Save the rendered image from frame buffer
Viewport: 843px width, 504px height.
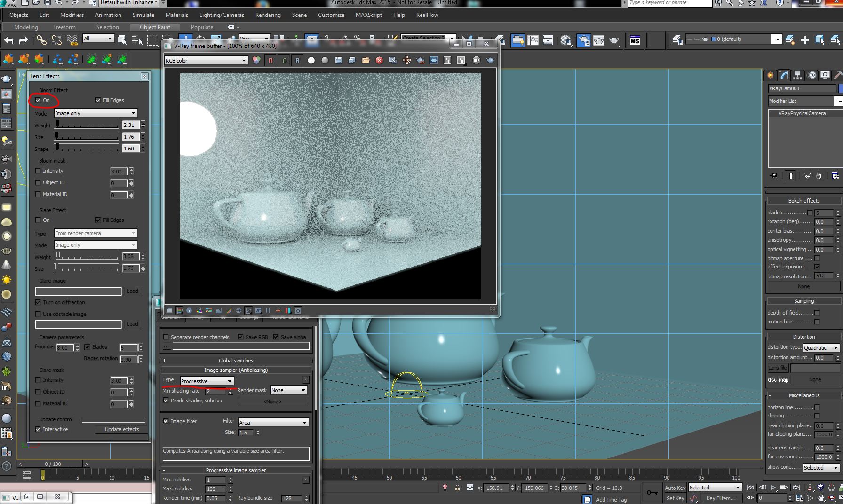click(x=338, y=60)
